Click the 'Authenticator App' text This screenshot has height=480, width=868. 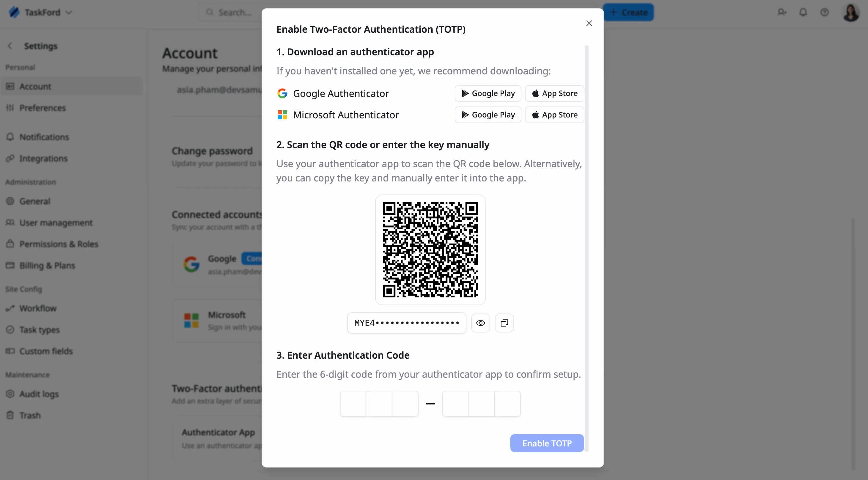point(218,432)
